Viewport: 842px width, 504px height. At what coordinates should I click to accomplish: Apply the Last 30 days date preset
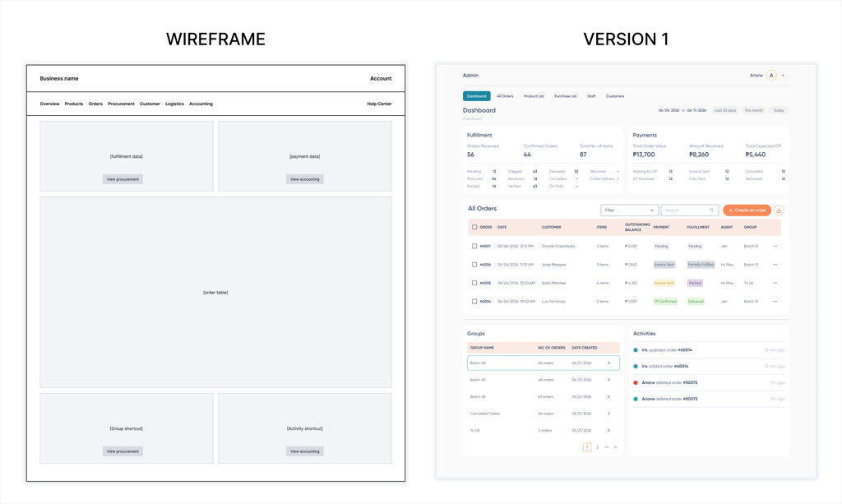(725, 110)
